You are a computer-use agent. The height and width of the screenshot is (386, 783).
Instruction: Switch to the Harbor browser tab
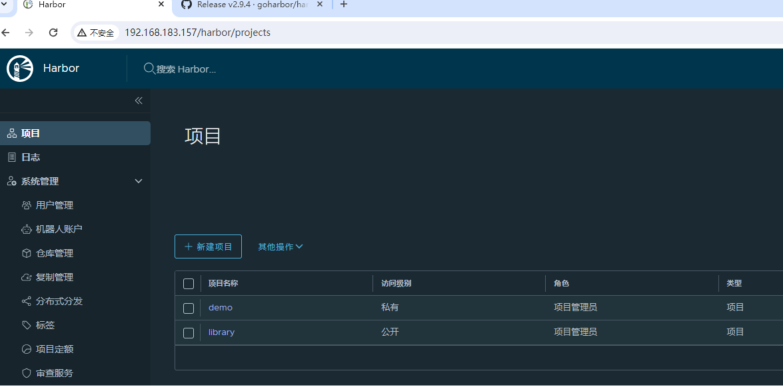(94, 6)
